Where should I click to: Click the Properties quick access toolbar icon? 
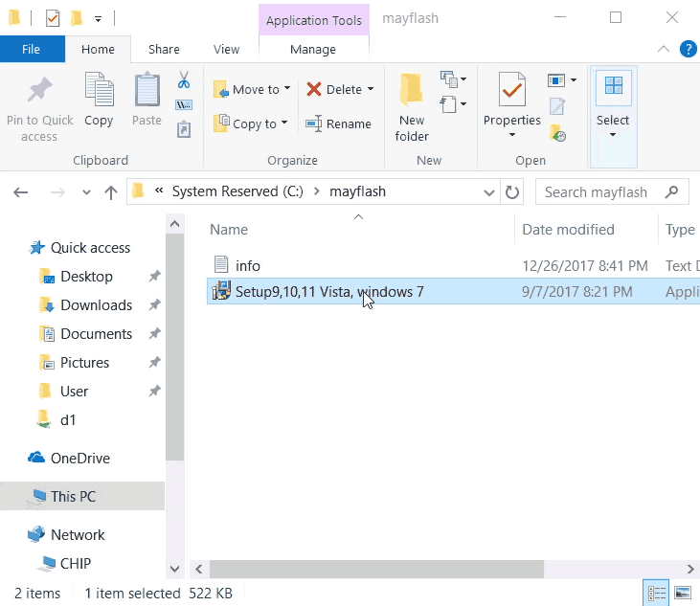click(53, 18)
